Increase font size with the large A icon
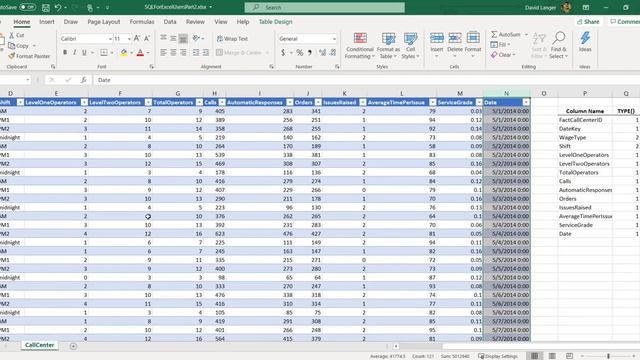 (137, 38)
